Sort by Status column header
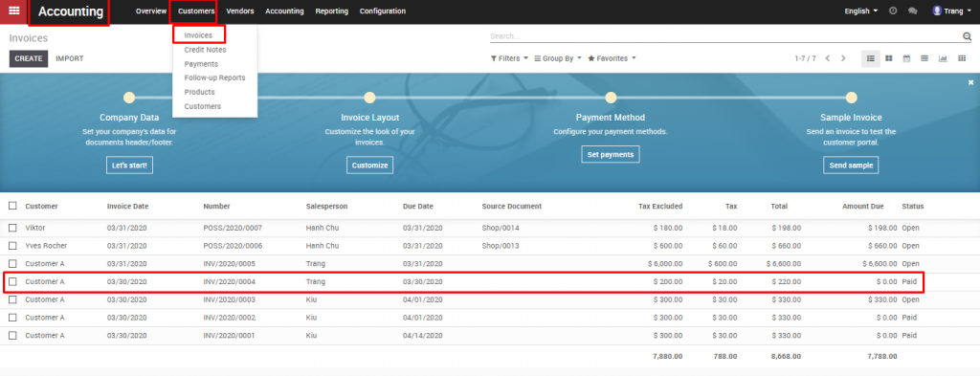The width and height of the screenshot is (980, 376). click(x=912, y=206)
